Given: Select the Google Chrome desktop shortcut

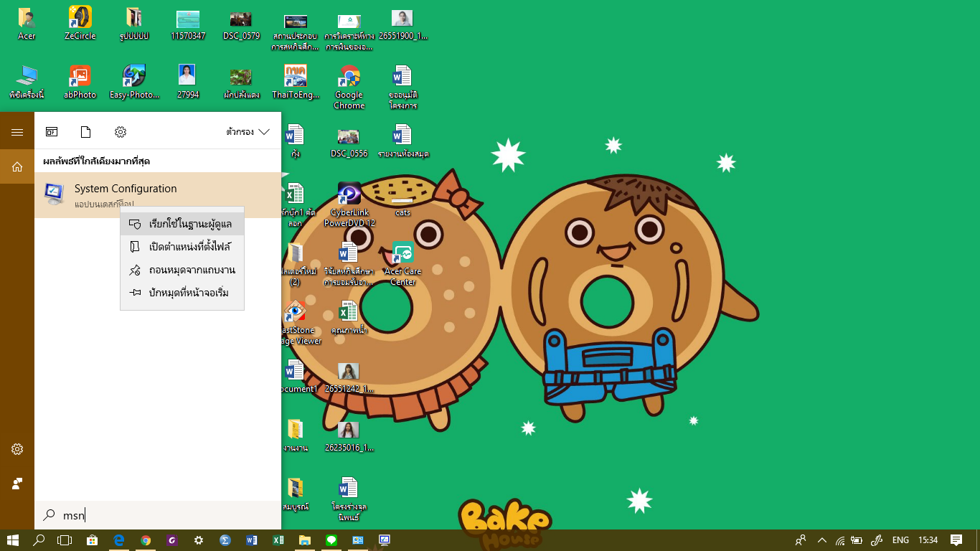Looking at the screenshot, I should point(349,88).
